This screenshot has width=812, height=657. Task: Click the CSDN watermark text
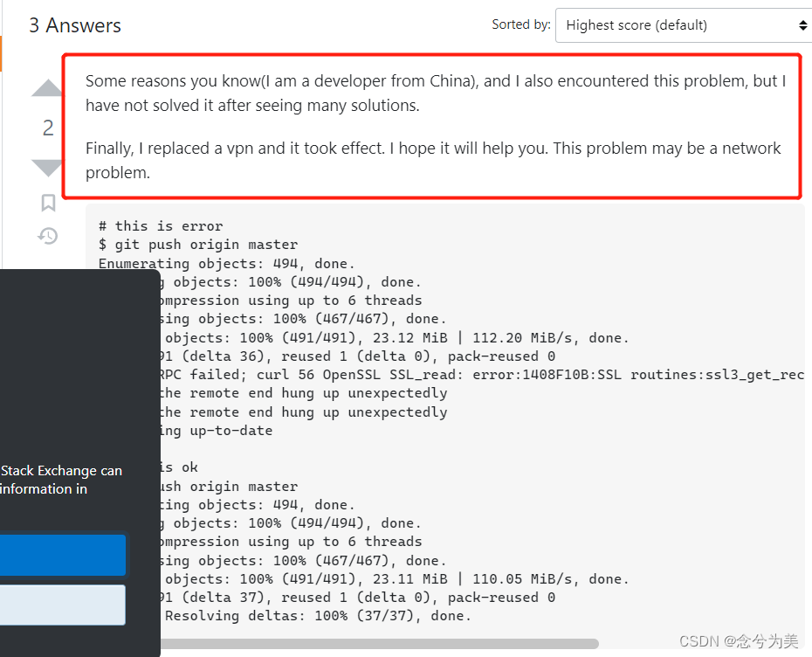click(x=739, y=641)
